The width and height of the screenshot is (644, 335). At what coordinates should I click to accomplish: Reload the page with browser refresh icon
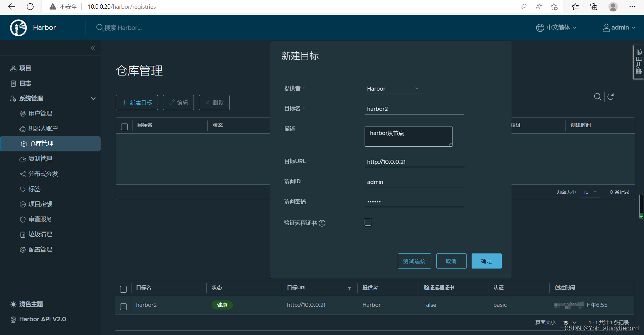coord(30,7)
